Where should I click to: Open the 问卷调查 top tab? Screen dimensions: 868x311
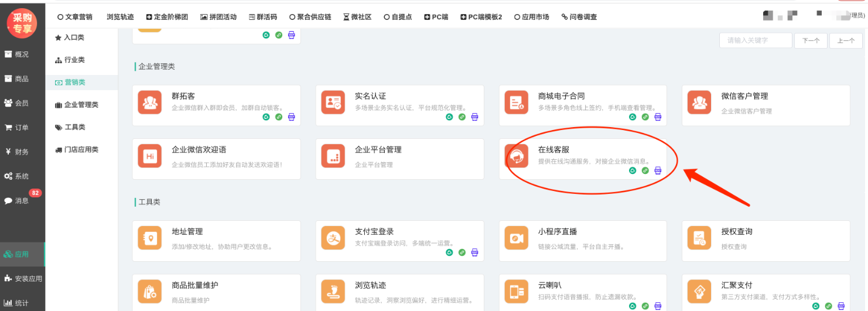click(x=579, y=17)
